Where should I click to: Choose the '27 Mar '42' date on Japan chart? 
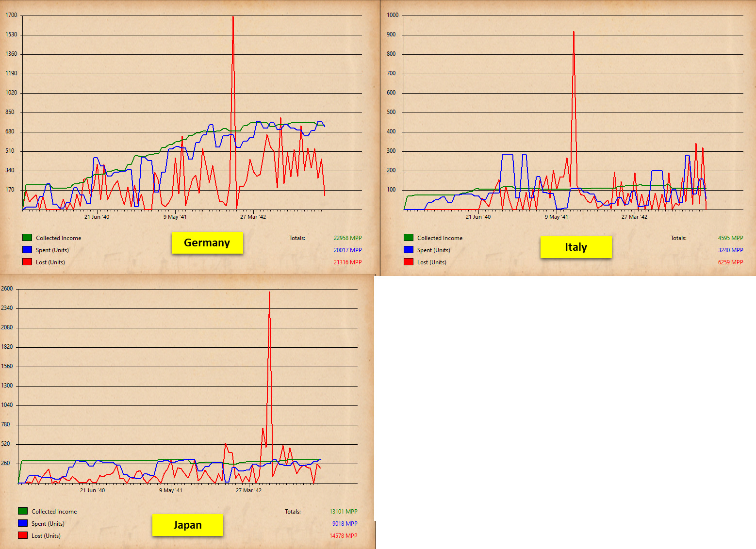(x=249, y=490)
